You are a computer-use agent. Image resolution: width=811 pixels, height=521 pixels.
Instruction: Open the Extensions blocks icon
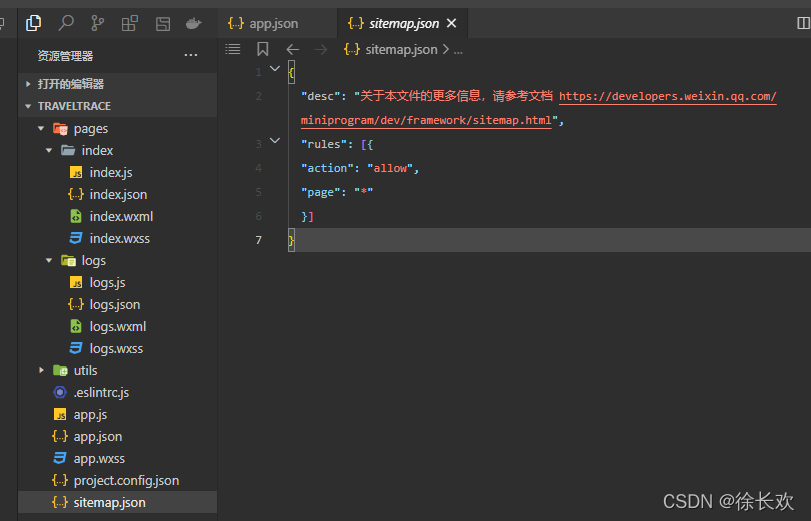pyautogui.click(x=129, y=23)
